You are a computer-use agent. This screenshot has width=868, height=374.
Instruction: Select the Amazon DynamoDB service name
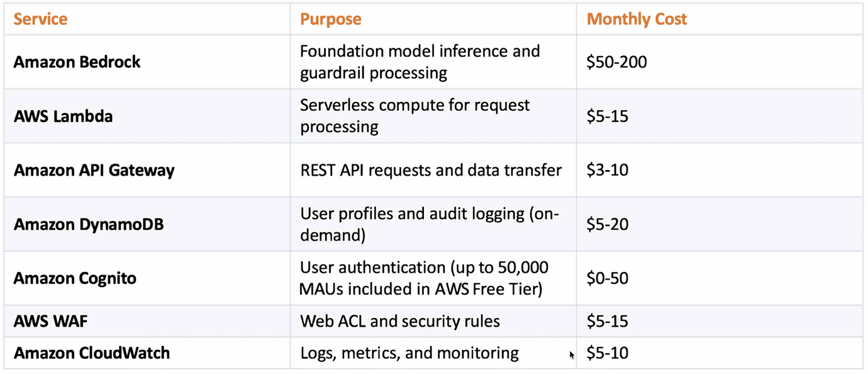point(89,224)
